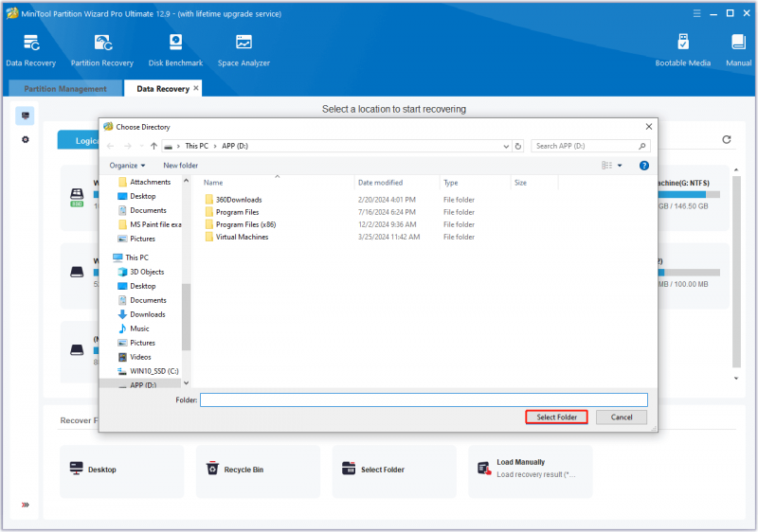Select the 360Downloads folder

pos(233,200)
